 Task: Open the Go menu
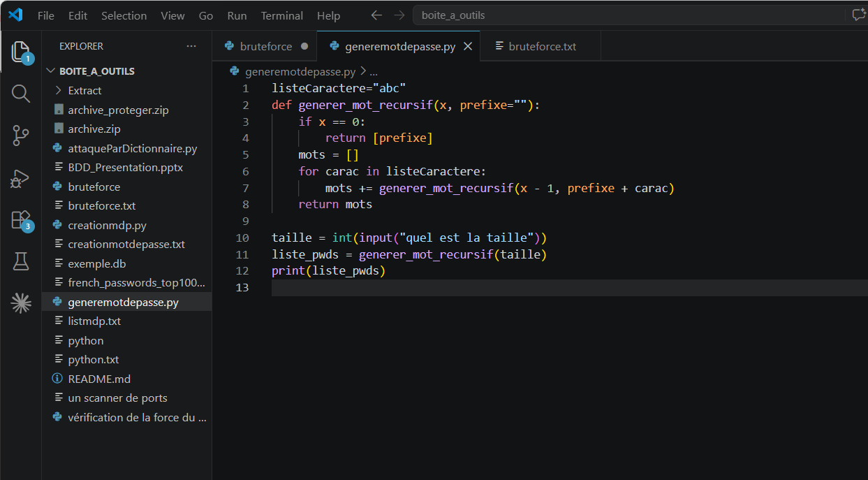(x=206, y=15)
